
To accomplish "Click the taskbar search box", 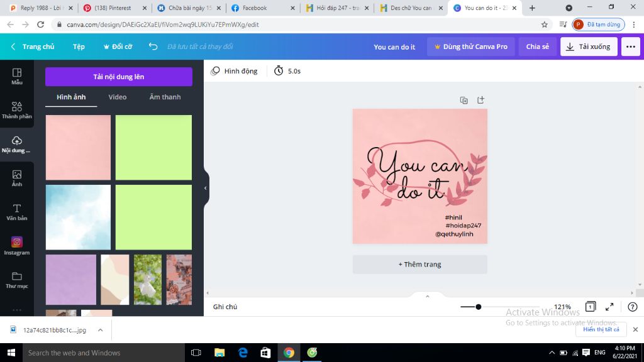I will pyautogui.click(x=104, y=353).
